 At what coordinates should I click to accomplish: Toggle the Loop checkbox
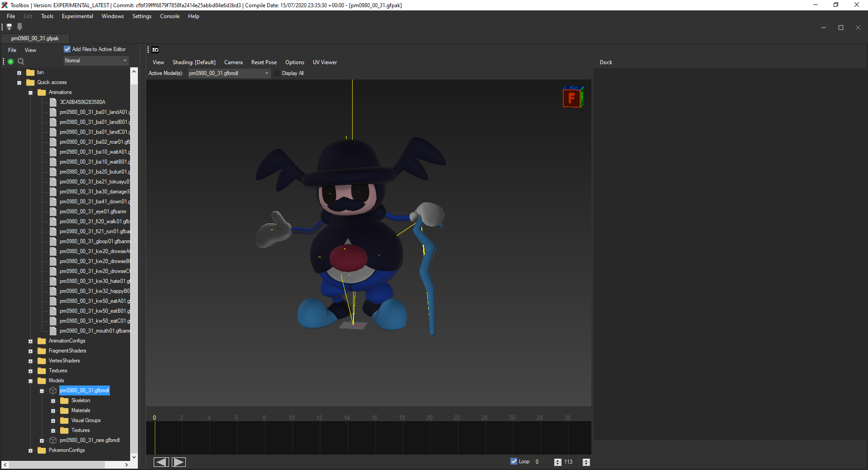click(x=514, y=461)
